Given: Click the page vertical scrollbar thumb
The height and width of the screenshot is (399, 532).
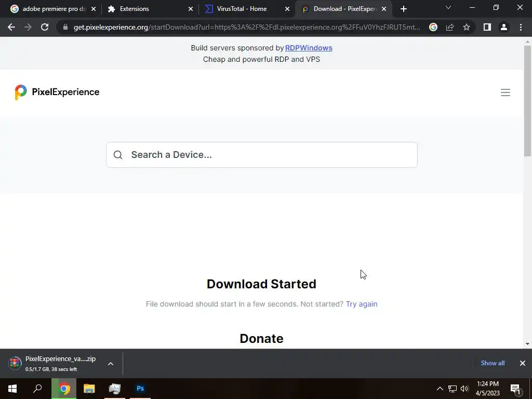Looking at the screenshot, I should [527, 101].
